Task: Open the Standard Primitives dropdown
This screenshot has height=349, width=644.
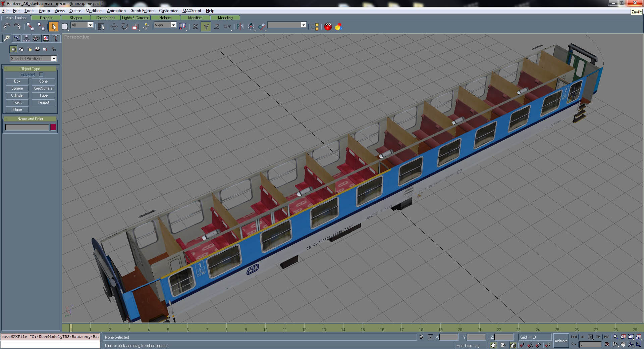Action: [34, 59]
